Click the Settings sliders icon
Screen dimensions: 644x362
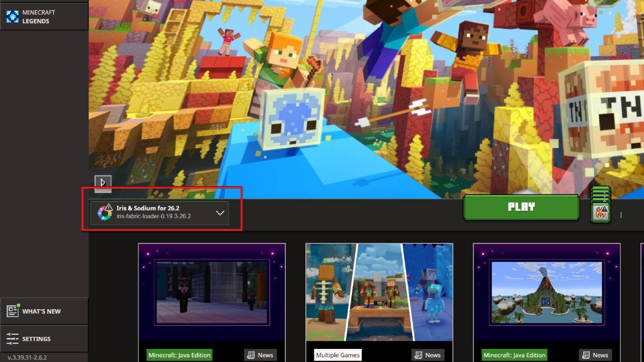(13, 339)
